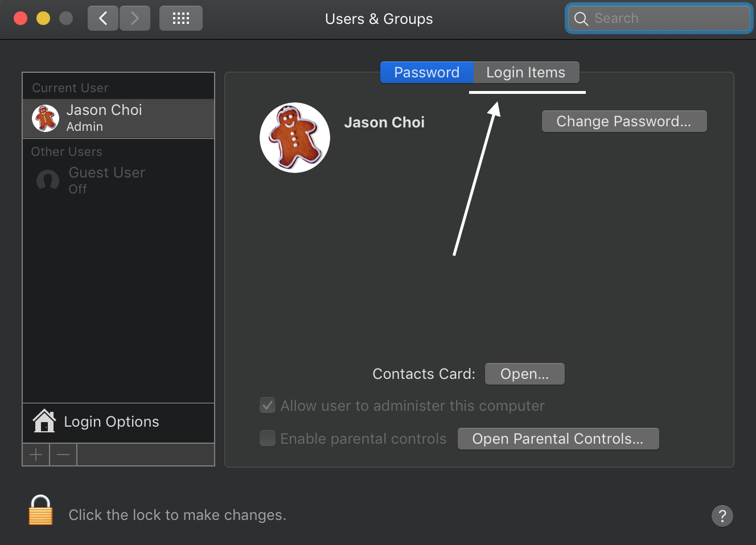The width and height of the screenshot is (756, 545).
Task: Open Parental Controls button
Action: [x=558, y=439]
